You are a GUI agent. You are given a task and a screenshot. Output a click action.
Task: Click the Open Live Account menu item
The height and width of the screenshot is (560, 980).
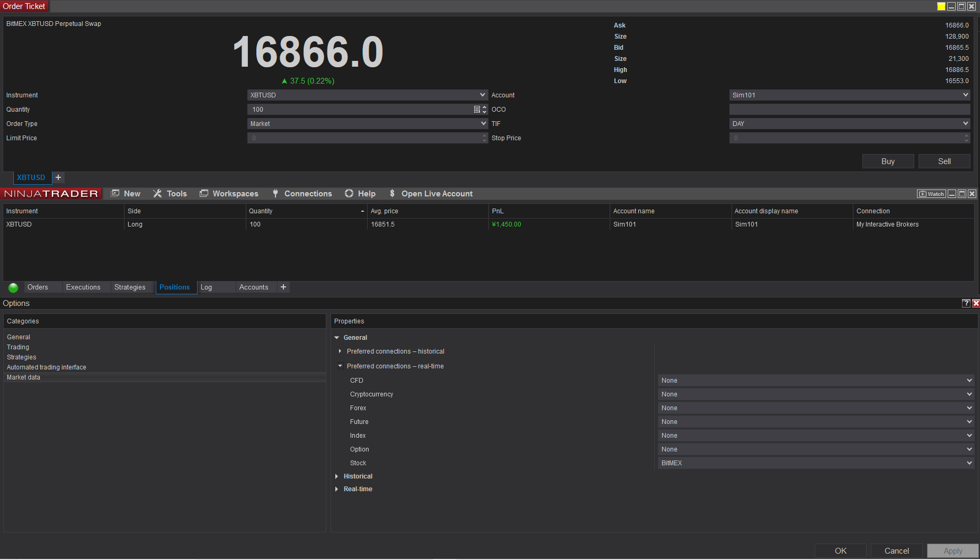click(431, 194)
